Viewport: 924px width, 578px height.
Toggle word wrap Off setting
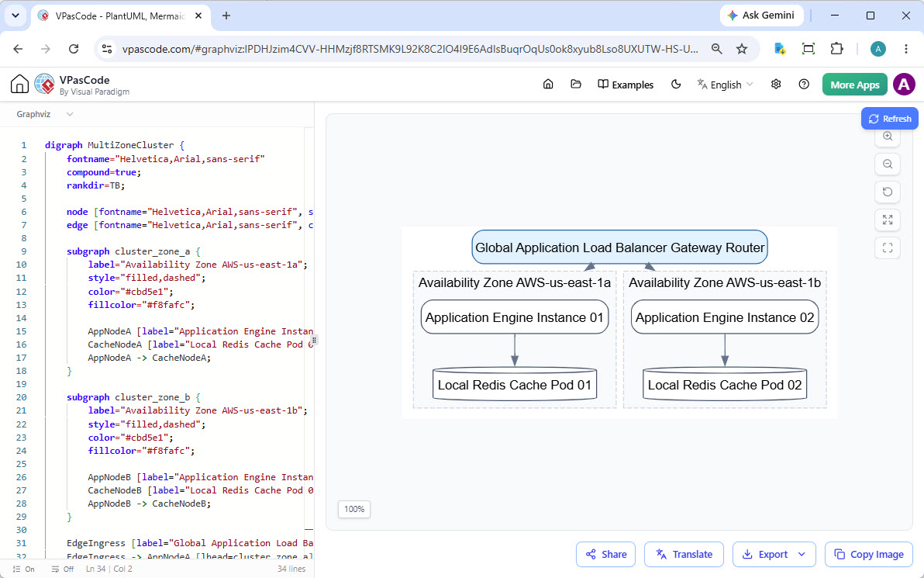click(63, 569)
